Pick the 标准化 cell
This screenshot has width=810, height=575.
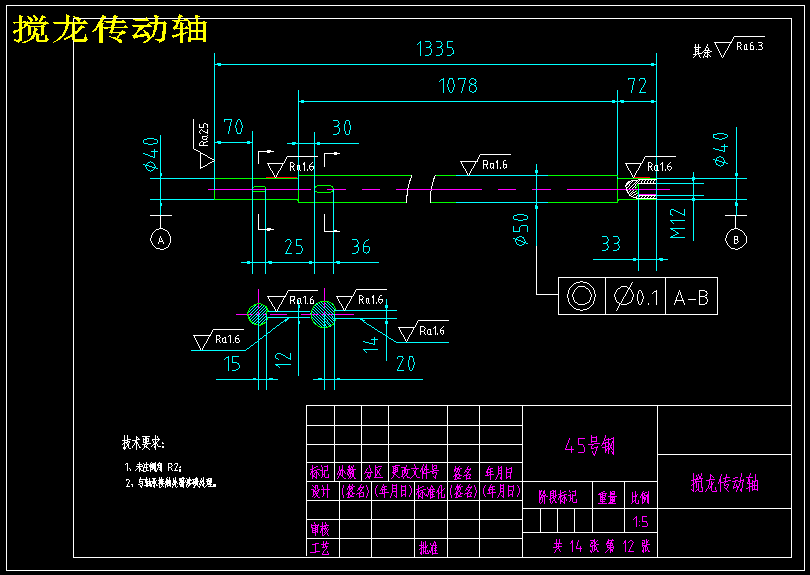431,491
